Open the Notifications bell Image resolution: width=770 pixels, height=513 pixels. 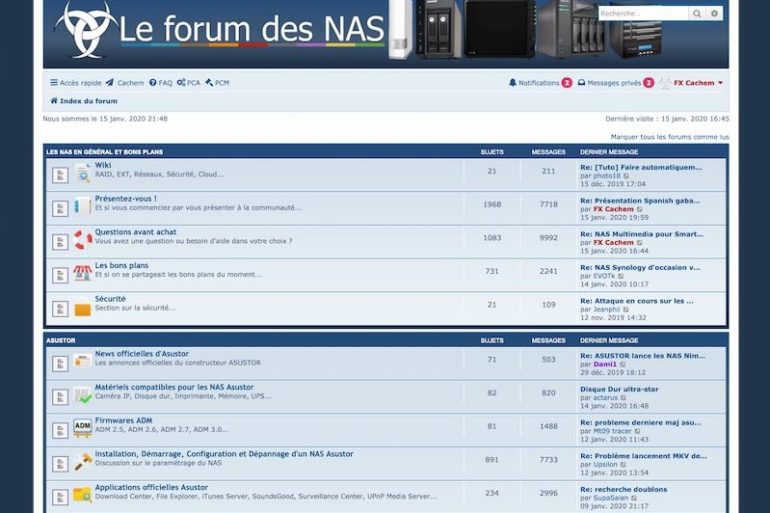coord(540,83)
